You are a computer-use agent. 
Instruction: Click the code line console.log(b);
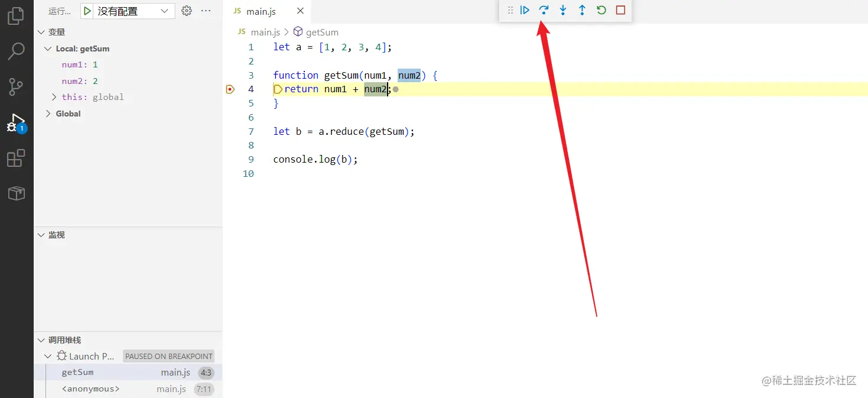[316, 159]
